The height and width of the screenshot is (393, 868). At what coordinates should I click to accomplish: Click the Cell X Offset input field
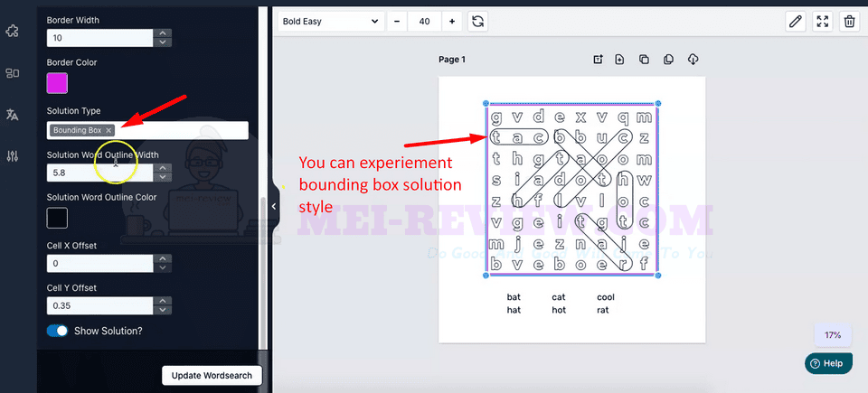(99, 264)
